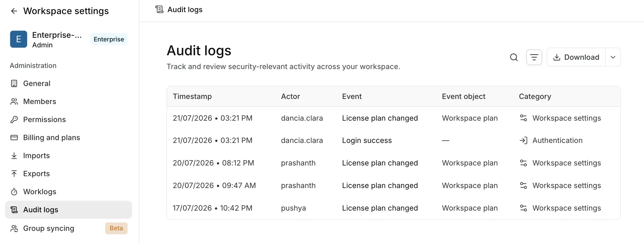Click actor pushya

click(293, 208)
